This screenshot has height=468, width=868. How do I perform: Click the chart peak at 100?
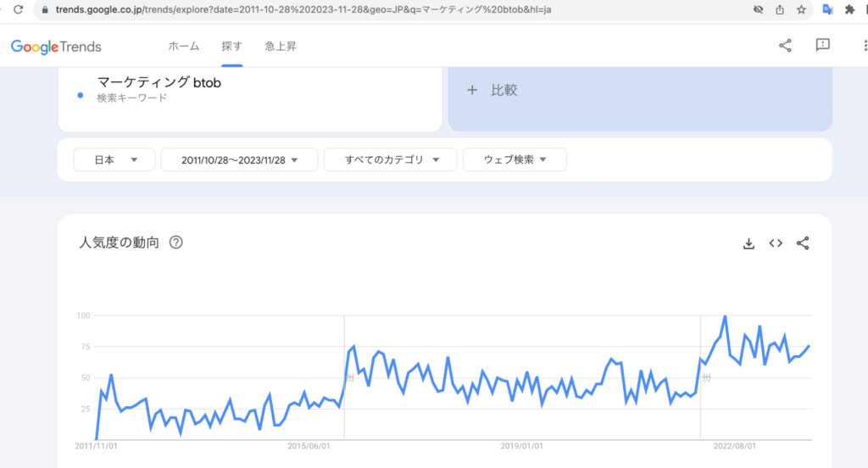coord(725,316)
